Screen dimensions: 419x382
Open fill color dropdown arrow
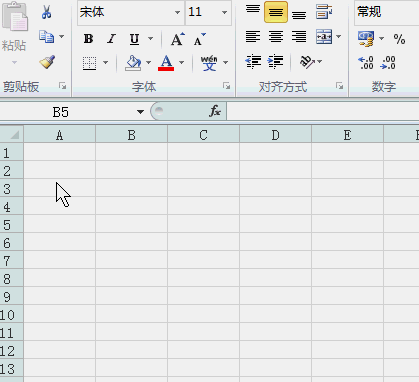(148, 62)
